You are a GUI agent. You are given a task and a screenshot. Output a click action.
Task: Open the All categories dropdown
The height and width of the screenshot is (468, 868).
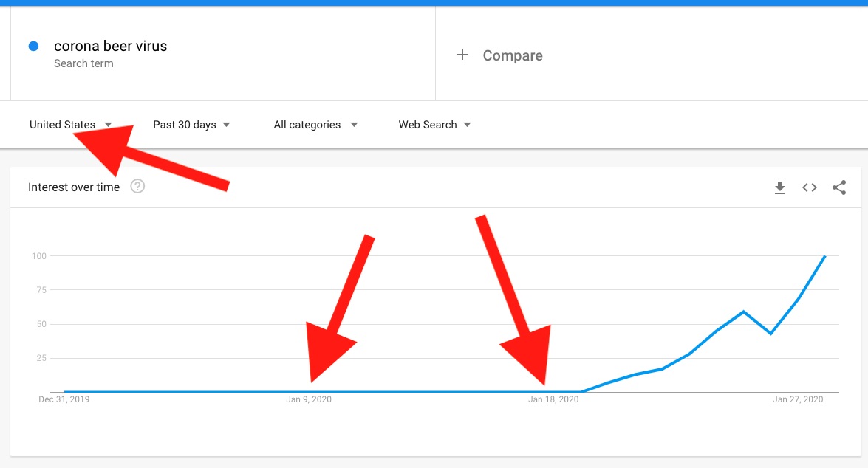(315, 125)
